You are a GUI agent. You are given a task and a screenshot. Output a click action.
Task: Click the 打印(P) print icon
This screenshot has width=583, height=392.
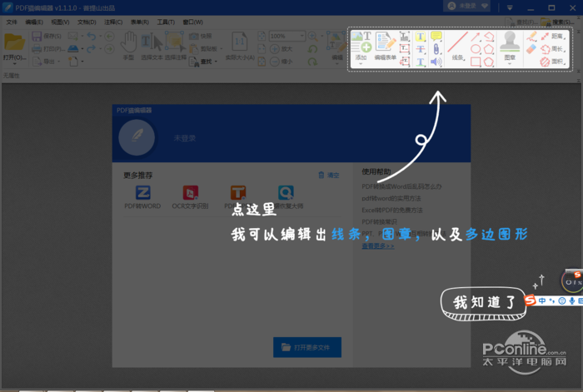37,48
